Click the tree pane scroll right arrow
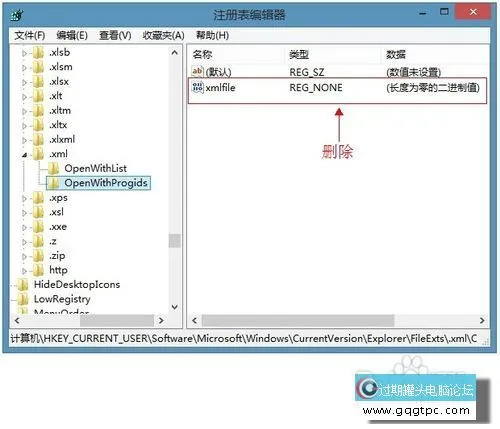 pos(161,321)
